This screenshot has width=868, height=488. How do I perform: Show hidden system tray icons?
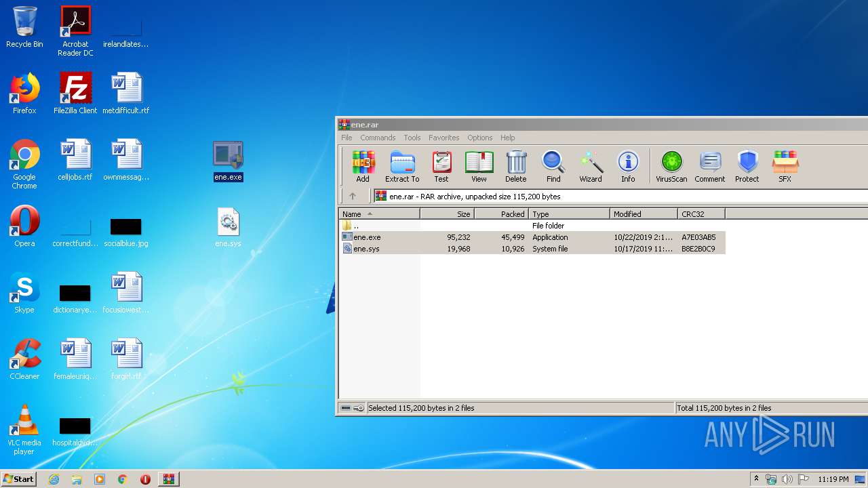[757, 479]
